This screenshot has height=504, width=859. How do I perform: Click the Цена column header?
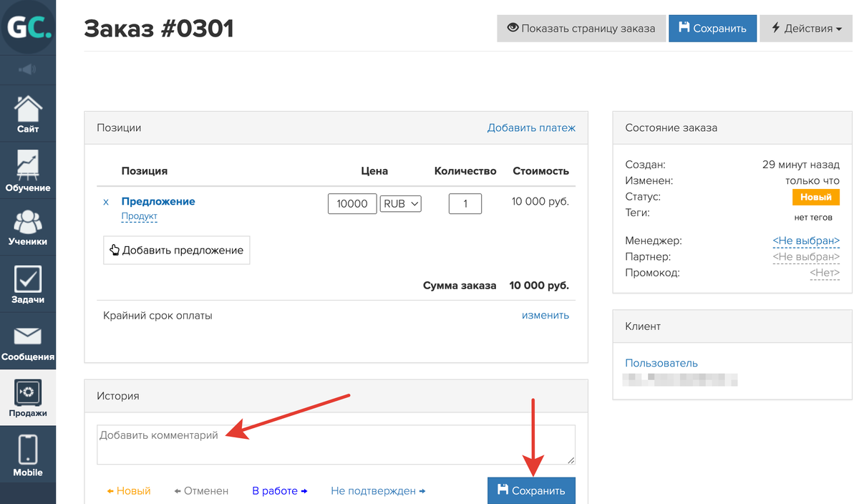[x=374, y=171]
